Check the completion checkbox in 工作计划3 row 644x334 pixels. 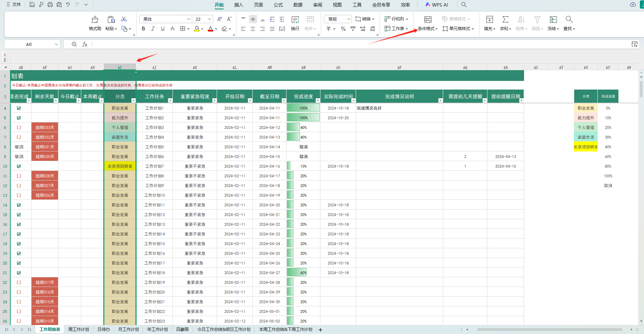[19, 128]
